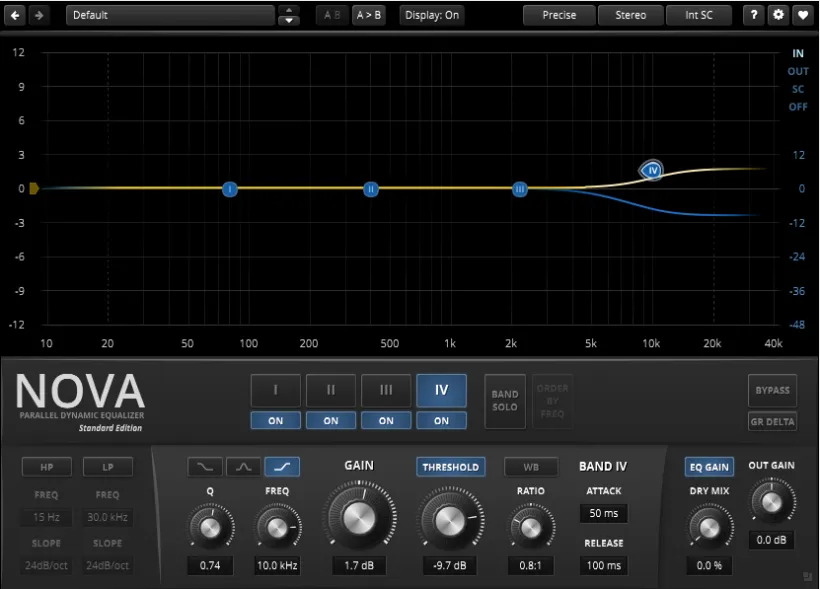
Task: Open the Precise quality mode dropdown
Action: click(559, 15)
